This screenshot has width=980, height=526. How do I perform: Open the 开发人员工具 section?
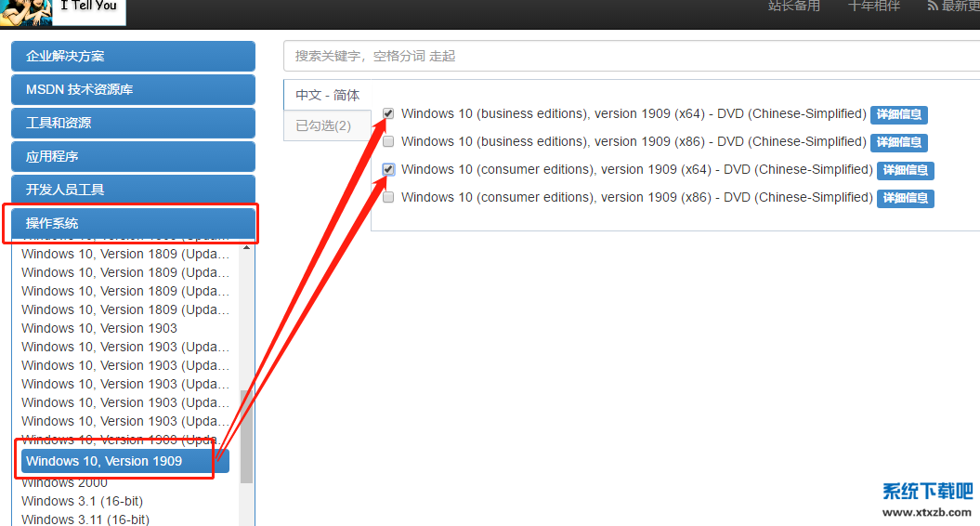tap(133, 190)
